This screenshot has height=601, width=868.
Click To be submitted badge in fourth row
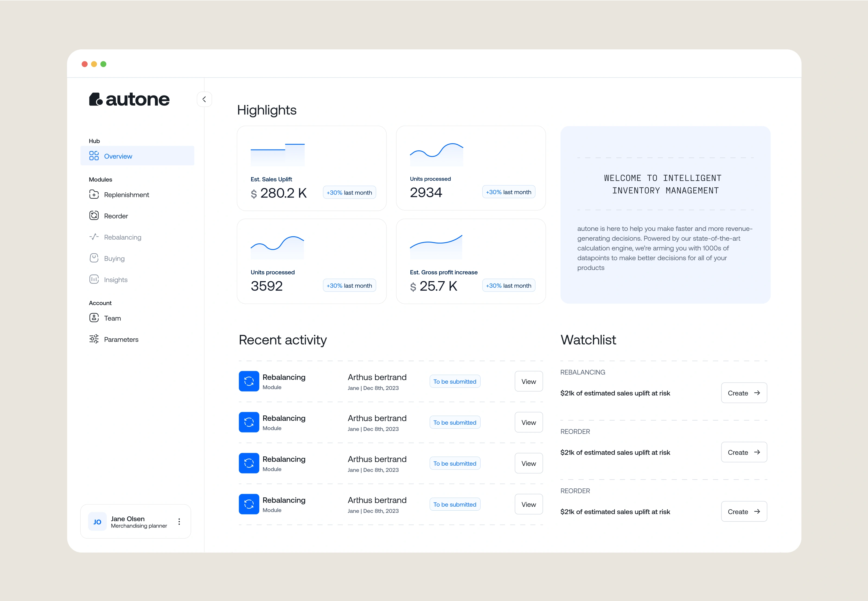[x=455, y=505]
